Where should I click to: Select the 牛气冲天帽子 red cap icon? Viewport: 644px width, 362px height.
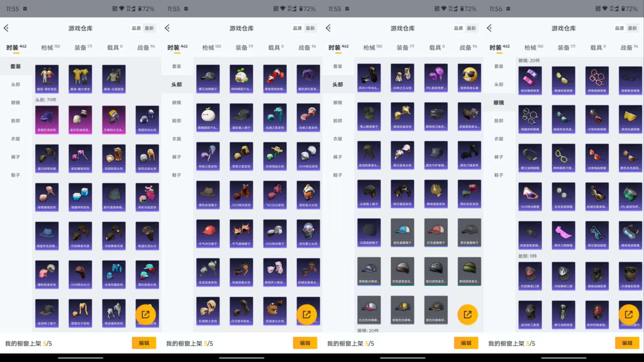click(208, 233)
